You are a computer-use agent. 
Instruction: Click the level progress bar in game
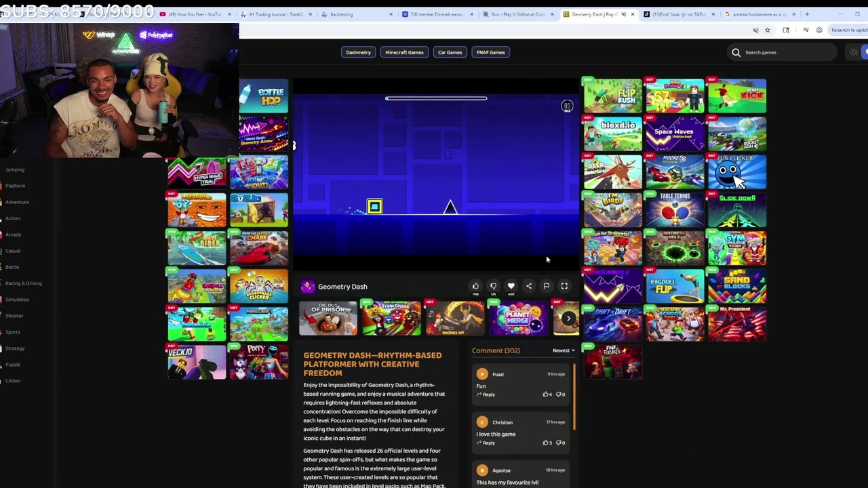coord(436,98)
